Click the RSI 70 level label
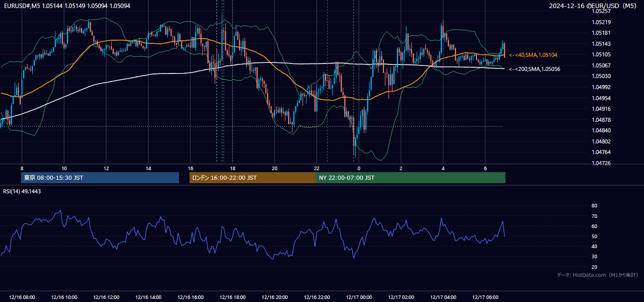Viewport: 644px width, 302px height. 594,216
